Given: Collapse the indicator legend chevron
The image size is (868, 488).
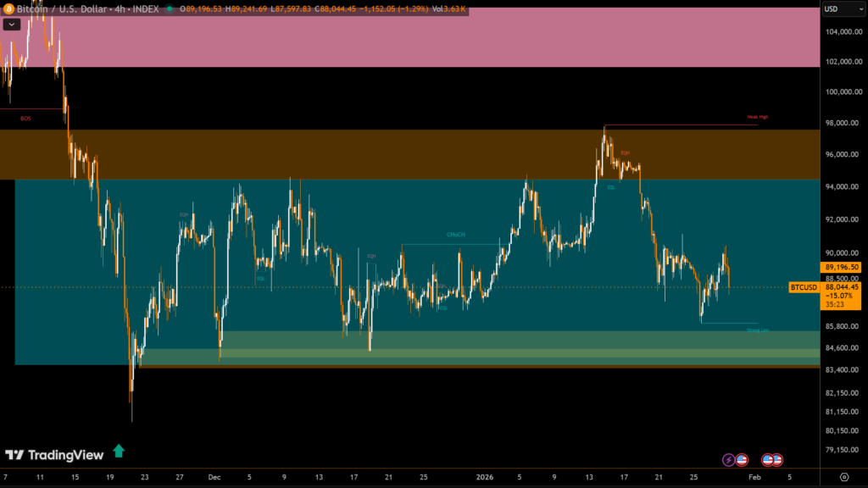Looking at the screenshot, I should click(x=12, y=25).
